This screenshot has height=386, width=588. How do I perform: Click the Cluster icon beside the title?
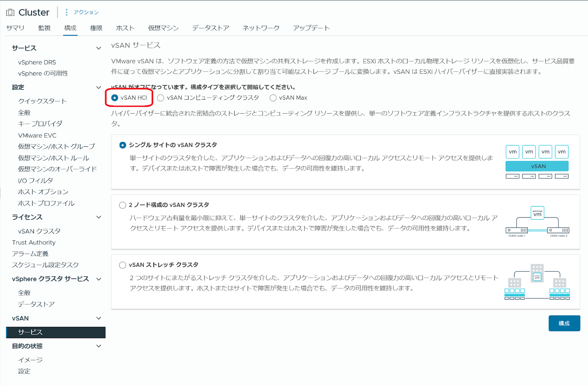tap(10, 12)
